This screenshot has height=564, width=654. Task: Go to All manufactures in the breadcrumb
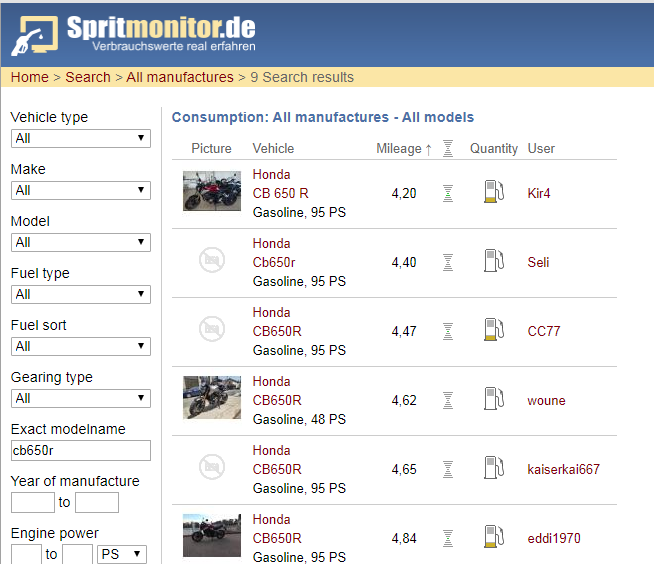point(180,77)
